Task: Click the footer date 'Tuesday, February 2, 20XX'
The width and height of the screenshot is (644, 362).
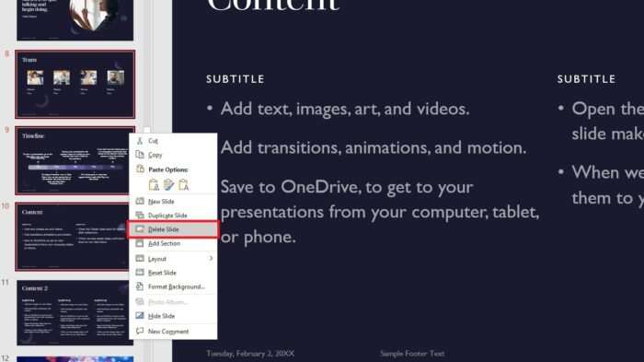Action: 250,354
